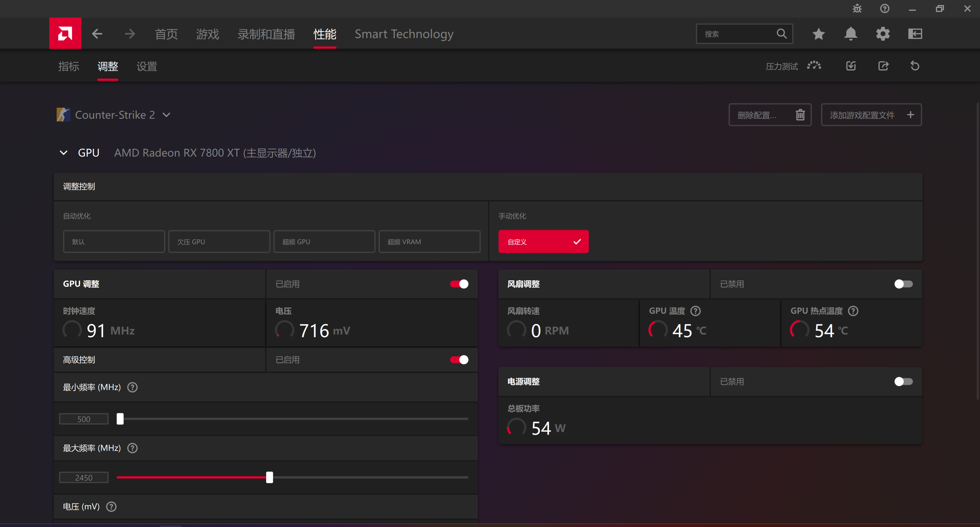The width and height of the screenshot is (980, 527).
Task: Click the AMD logo home icon
Action: [x=65, y=33]
